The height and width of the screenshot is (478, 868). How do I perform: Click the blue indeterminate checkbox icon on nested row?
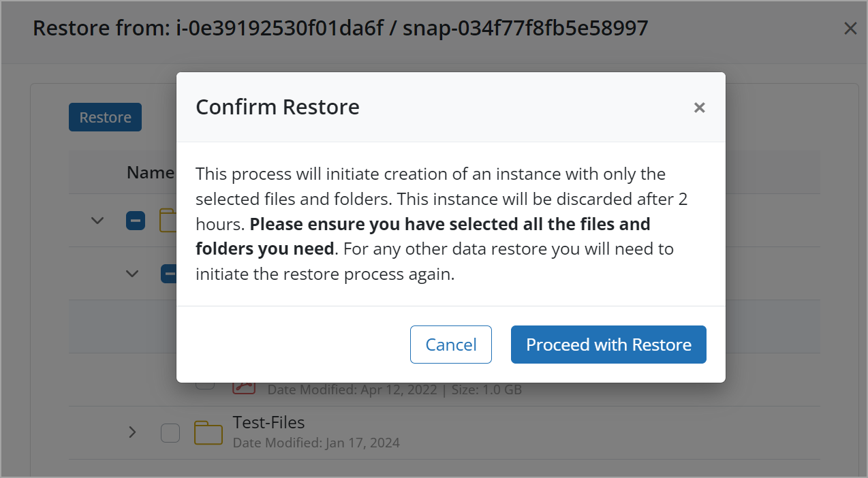(x=170, y=274)
